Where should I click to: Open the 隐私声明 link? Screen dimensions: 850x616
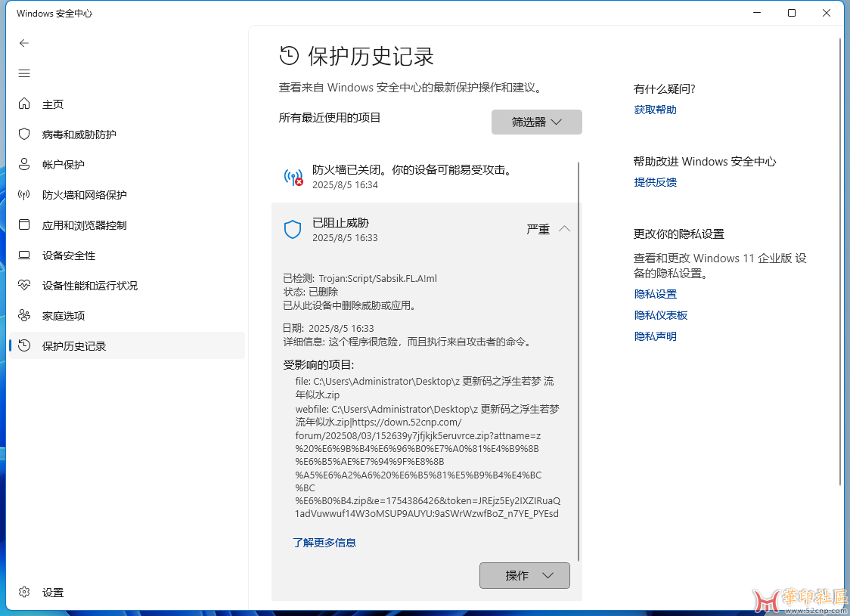(655, 336)
